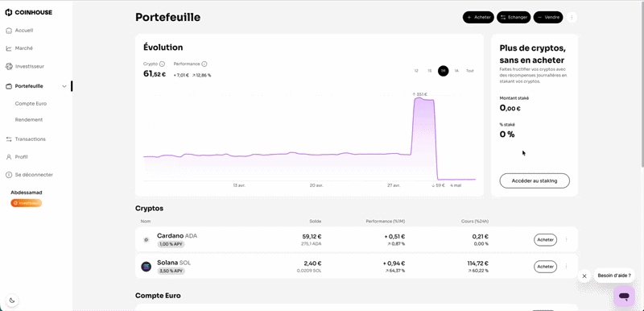Click the Performance (%1M) column header

coord(386,222)
